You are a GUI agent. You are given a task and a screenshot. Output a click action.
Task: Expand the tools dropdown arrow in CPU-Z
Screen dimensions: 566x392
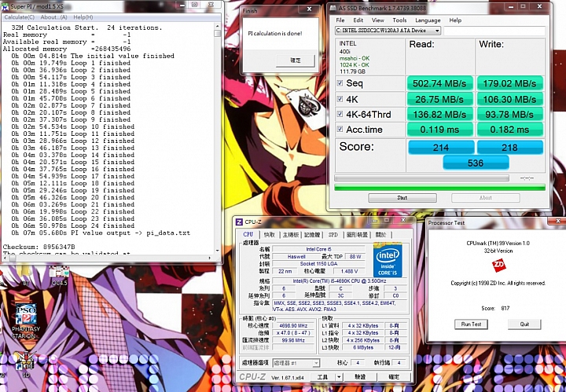click(x=339, y=377)
